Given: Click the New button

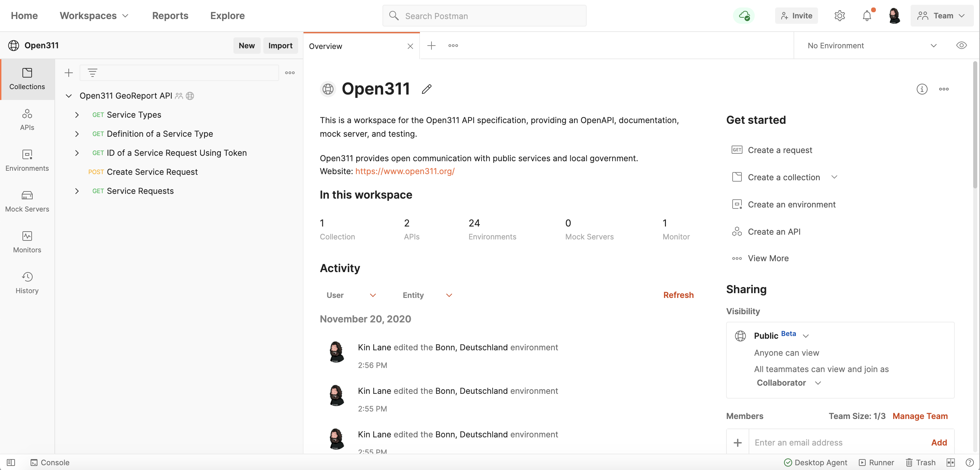Looking at the screenshot, I should click(x=246, y=46).
